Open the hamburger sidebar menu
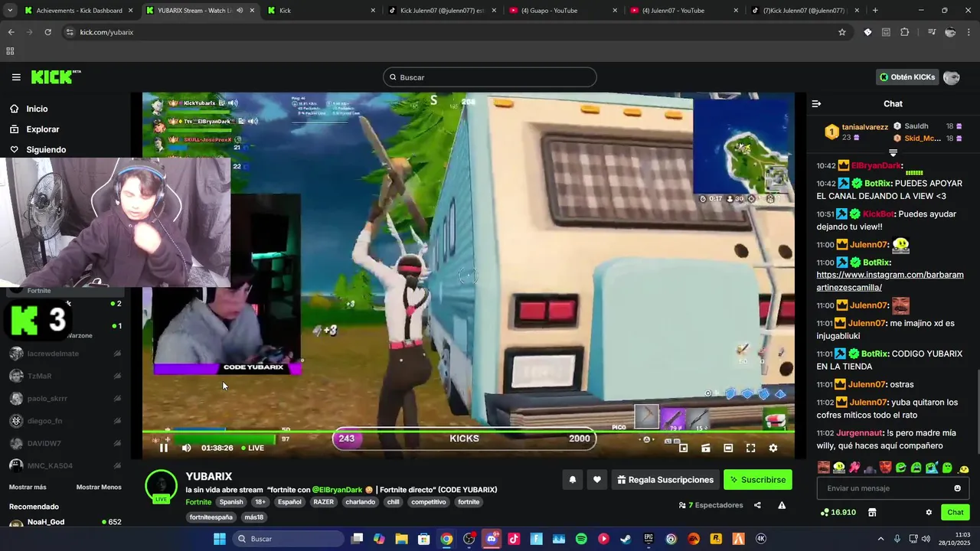This screenshot has height=551, width=980. [16, 77]
